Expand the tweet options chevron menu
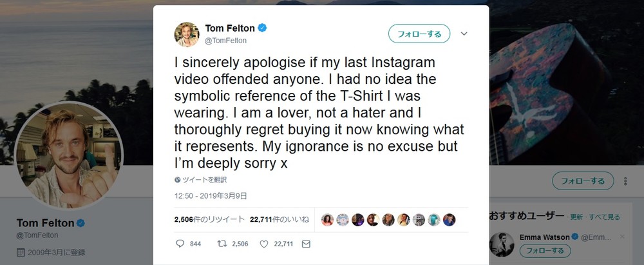This screenshot has width=644, height=265. click(x=464, y=34)
